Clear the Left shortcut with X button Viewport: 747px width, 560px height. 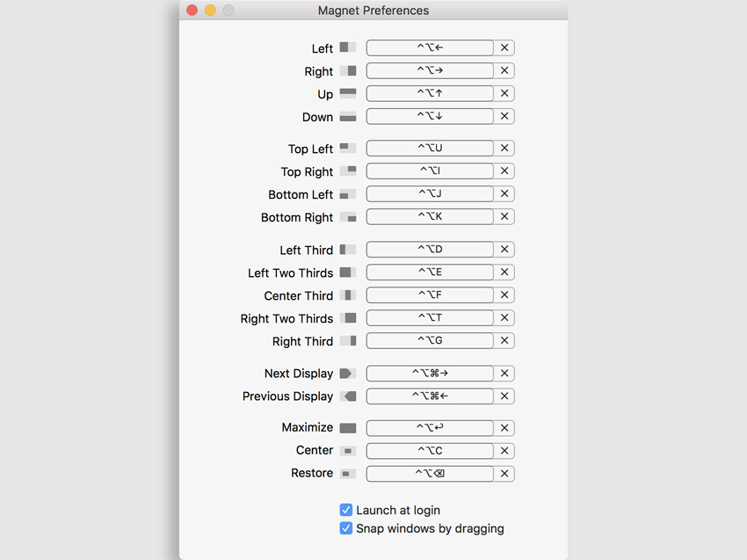[x=504, y=47]
